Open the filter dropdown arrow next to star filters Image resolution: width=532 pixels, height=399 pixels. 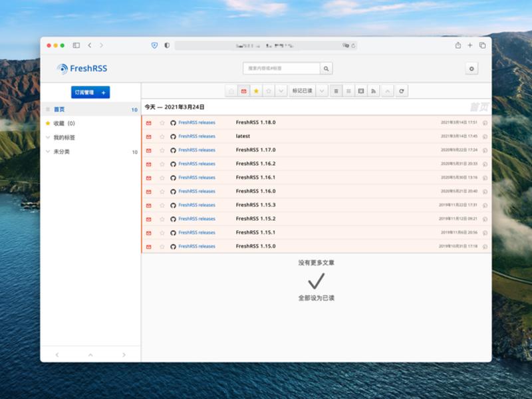coord(281,91)
